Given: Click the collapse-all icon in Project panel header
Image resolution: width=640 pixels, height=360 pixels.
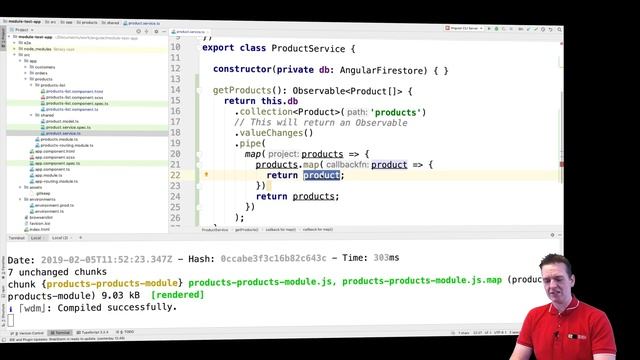Looking at the screenshot, I should point(147,31).
